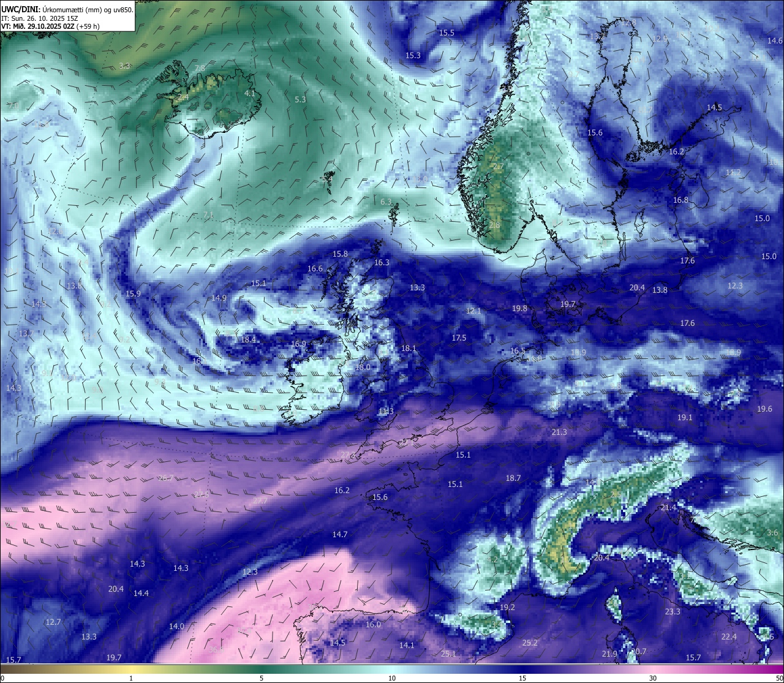784x683 pixels.
Task: Click the 0 tick on the color scale
Action: pyautogui.click(x=2, y=678)
